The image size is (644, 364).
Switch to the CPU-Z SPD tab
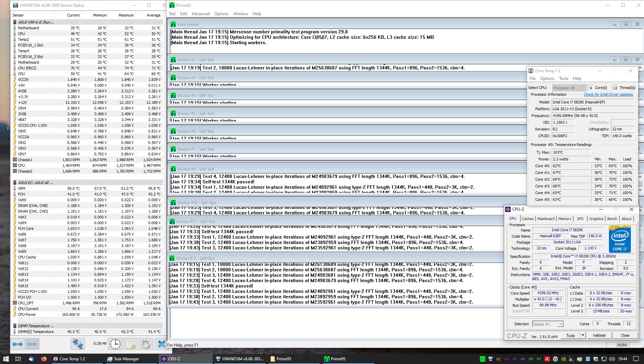[580, 219]
